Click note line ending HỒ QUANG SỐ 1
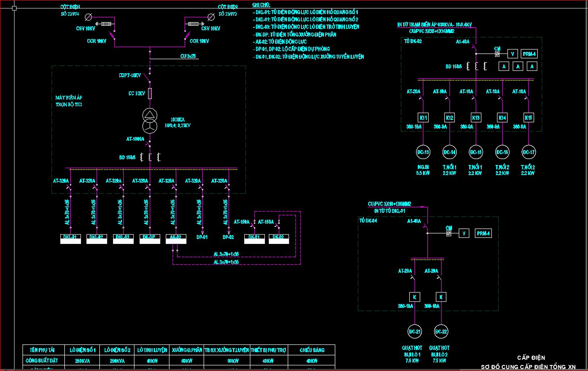588x371 pixels. 306,12
